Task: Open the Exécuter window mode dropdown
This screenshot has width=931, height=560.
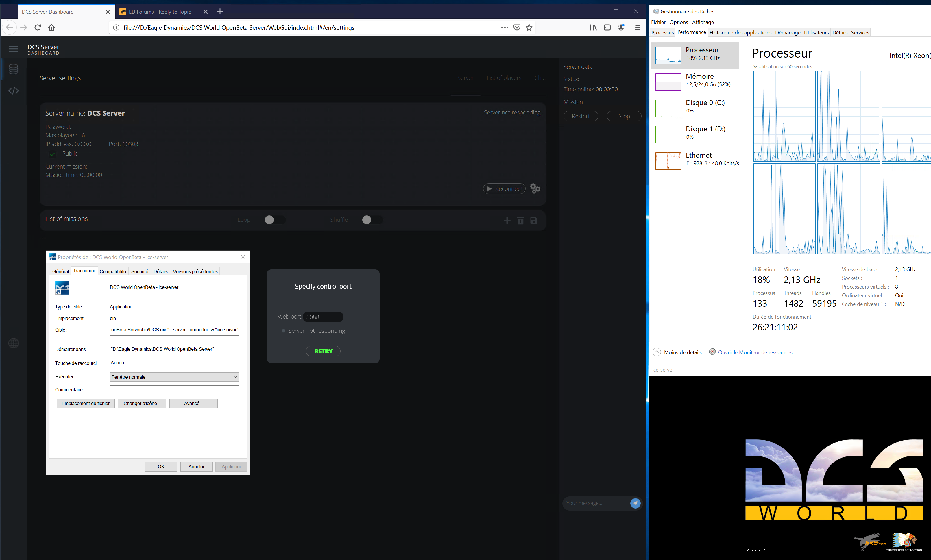Action: tap(174, 377)
